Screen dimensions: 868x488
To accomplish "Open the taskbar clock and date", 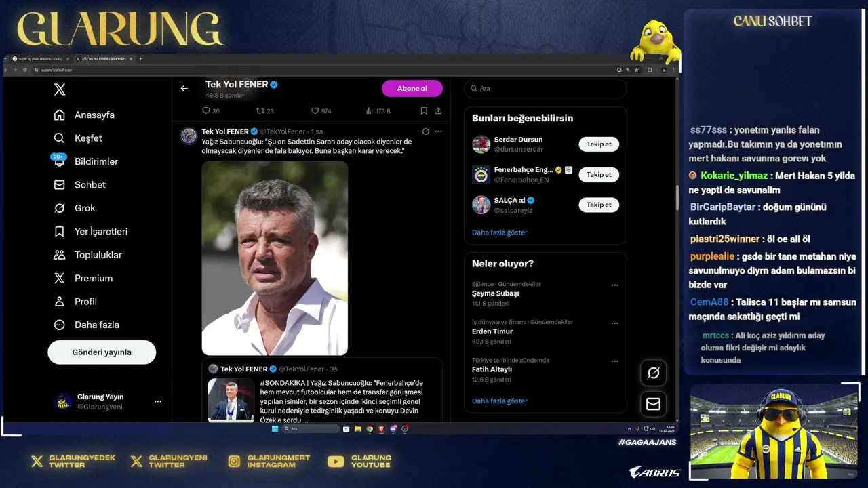I will (667, 429).
